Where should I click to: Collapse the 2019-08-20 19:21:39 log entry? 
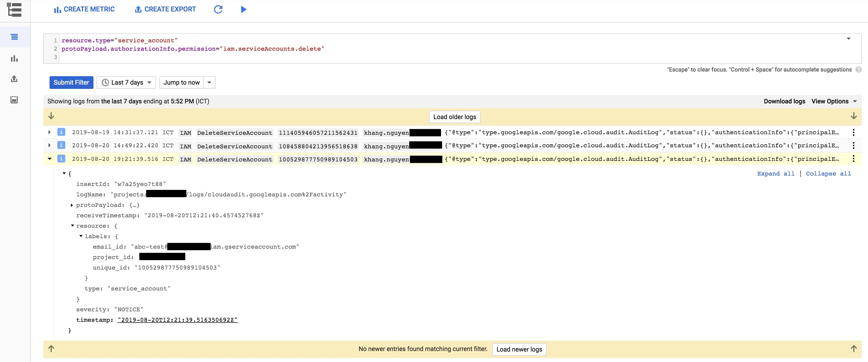[x=50, y=159]
